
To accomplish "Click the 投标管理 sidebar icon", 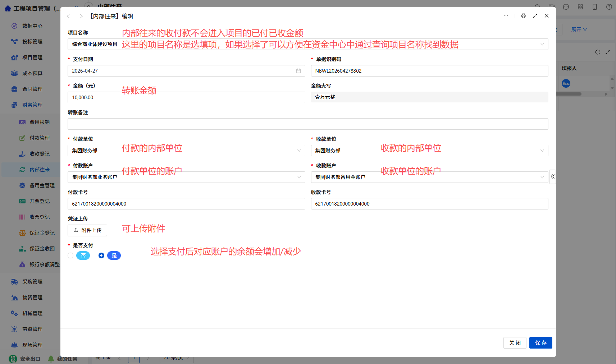I will (x=14, y=42).
